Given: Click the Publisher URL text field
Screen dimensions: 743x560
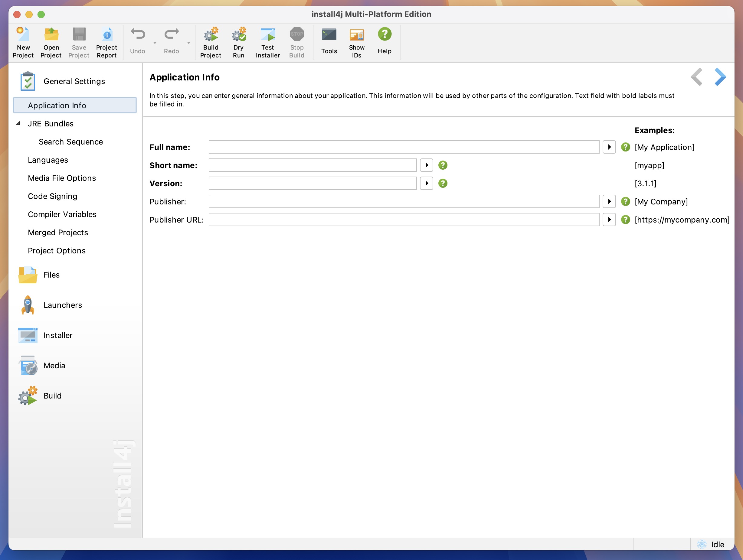Looking at the screenshot, I should 404,220.
